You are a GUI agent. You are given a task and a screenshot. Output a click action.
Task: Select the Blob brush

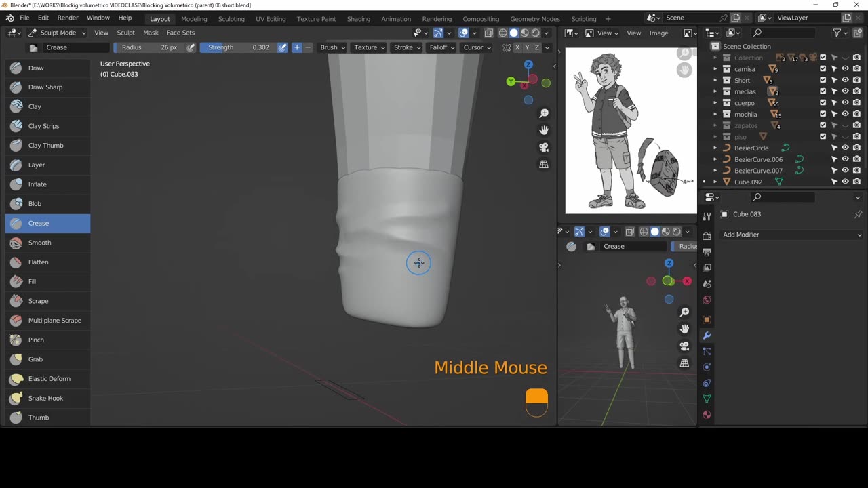[x=47, y=204]
